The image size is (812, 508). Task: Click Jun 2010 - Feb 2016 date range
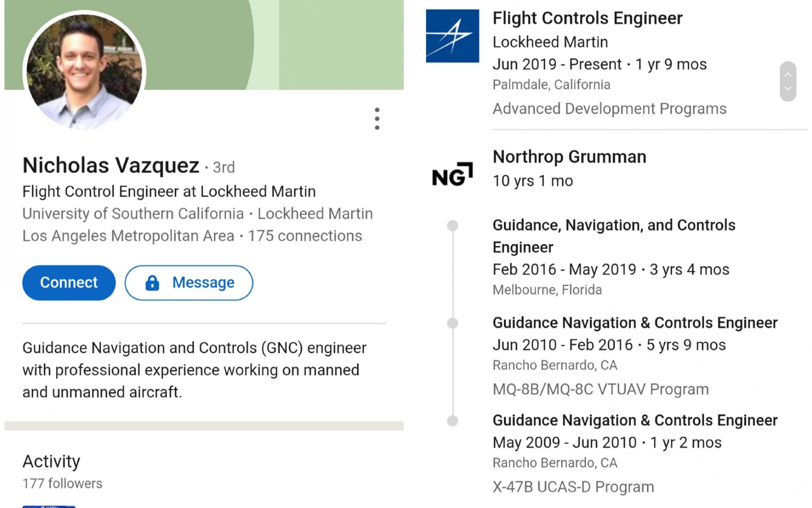(x=562, y=345)
